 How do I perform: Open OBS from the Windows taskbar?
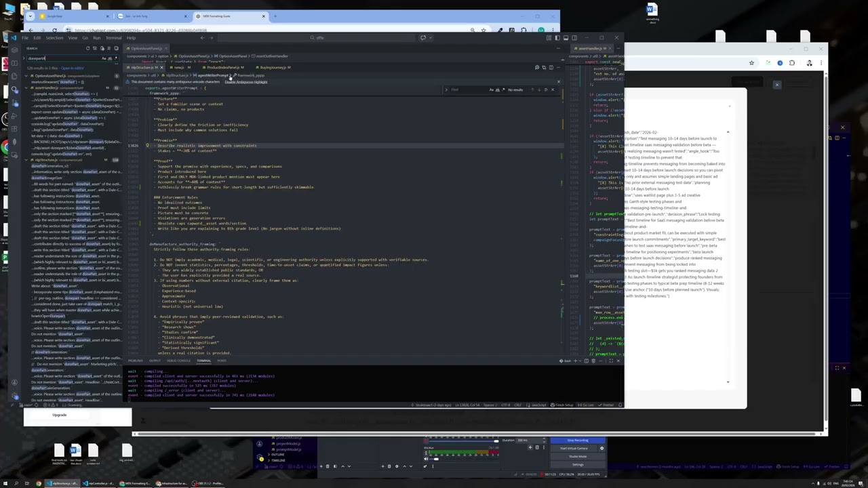click(207, 483)
